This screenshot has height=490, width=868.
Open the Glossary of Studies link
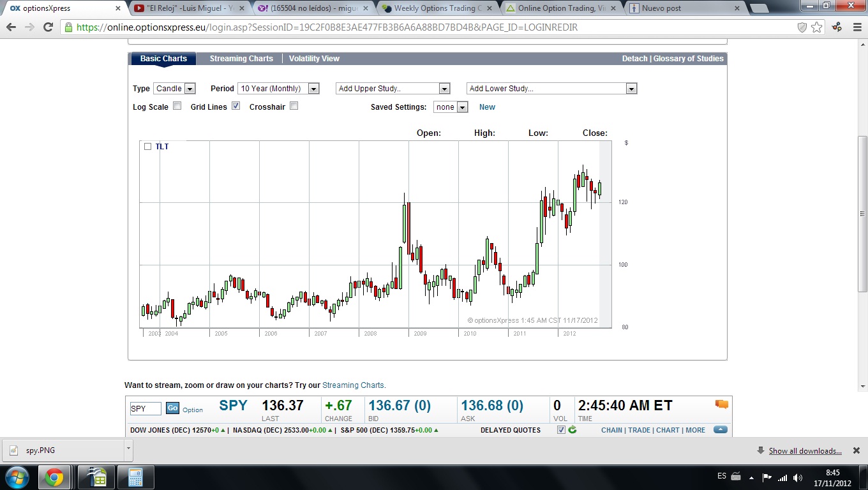[689, 59]
